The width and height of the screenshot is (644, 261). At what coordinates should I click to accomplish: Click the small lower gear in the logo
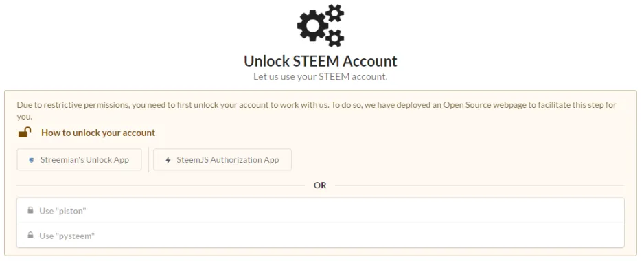[335, 38]
